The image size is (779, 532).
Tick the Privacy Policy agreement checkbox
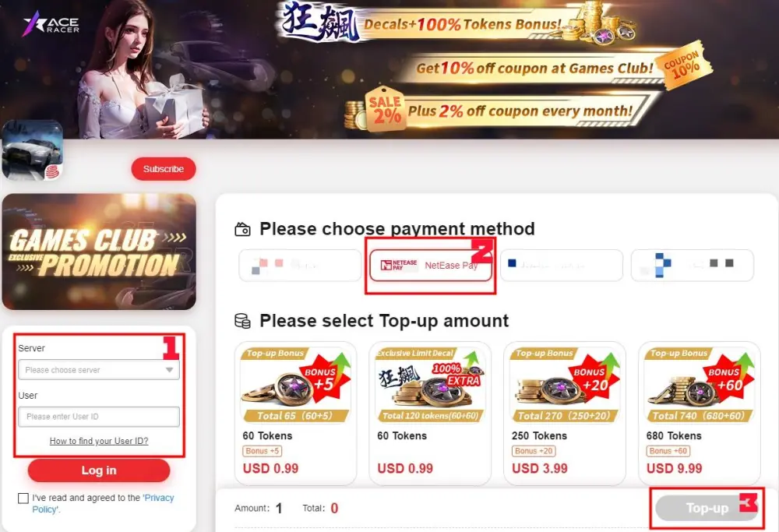tap(23, 499)
